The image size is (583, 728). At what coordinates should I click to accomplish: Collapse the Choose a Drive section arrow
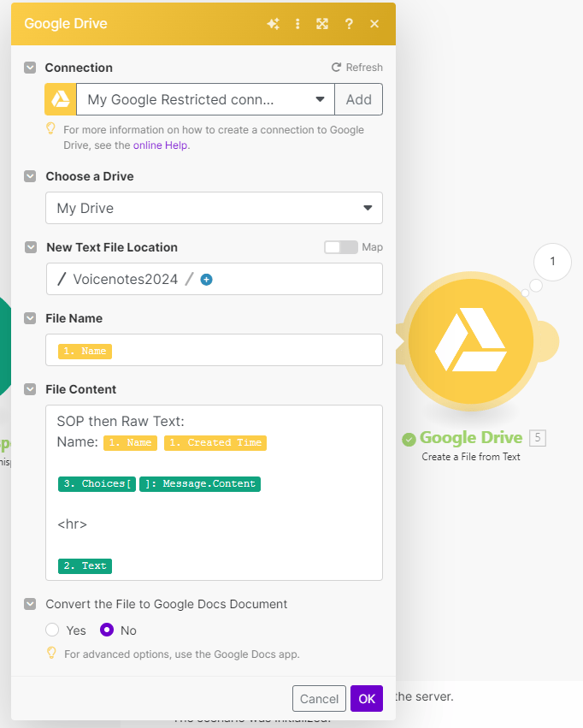point(30,176)
